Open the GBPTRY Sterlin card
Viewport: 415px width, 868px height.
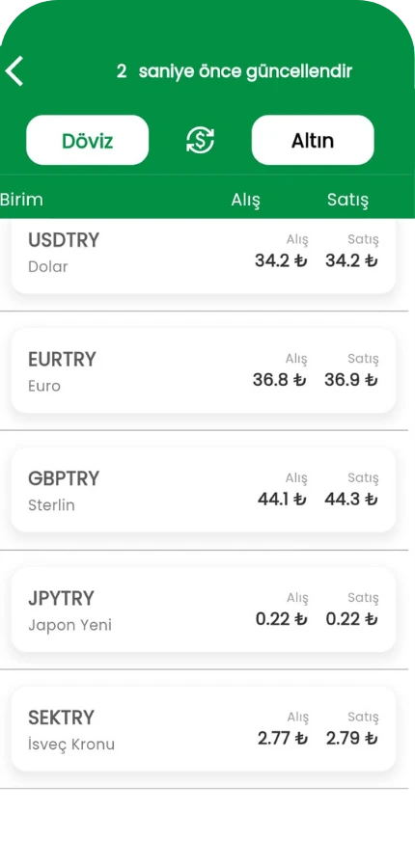coord(204,491)
